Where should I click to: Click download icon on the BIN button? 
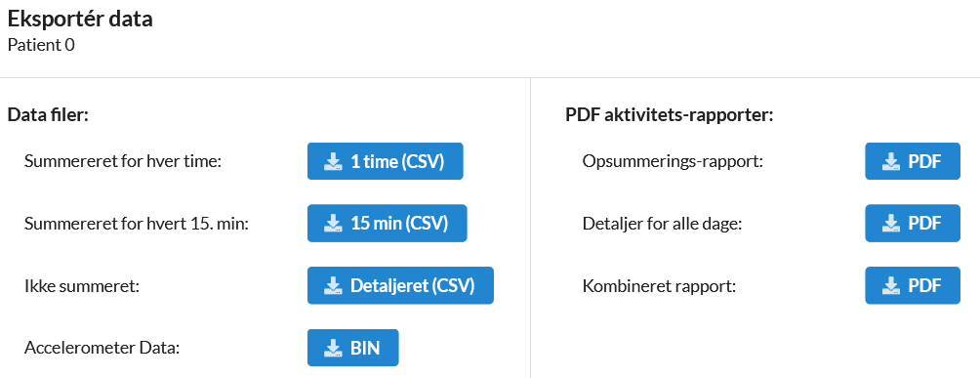333,348
